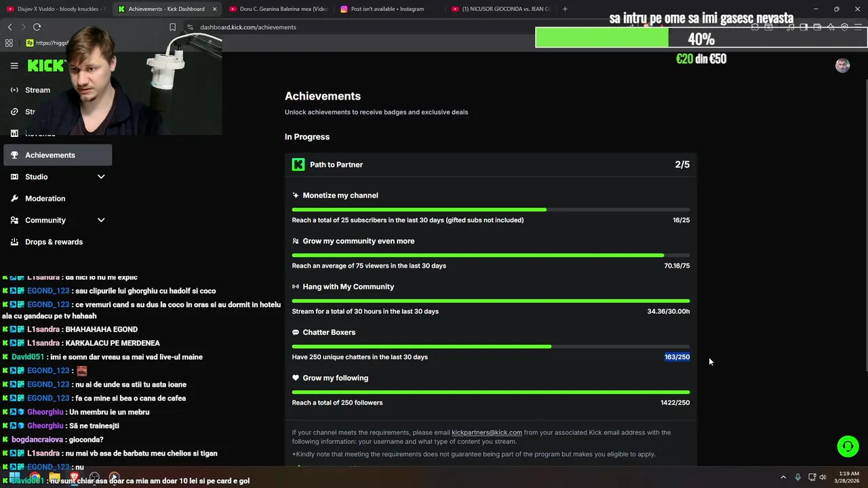Open the green support chat bubble
The height and width of the screenshot is (488, 868).
[848, 447]
